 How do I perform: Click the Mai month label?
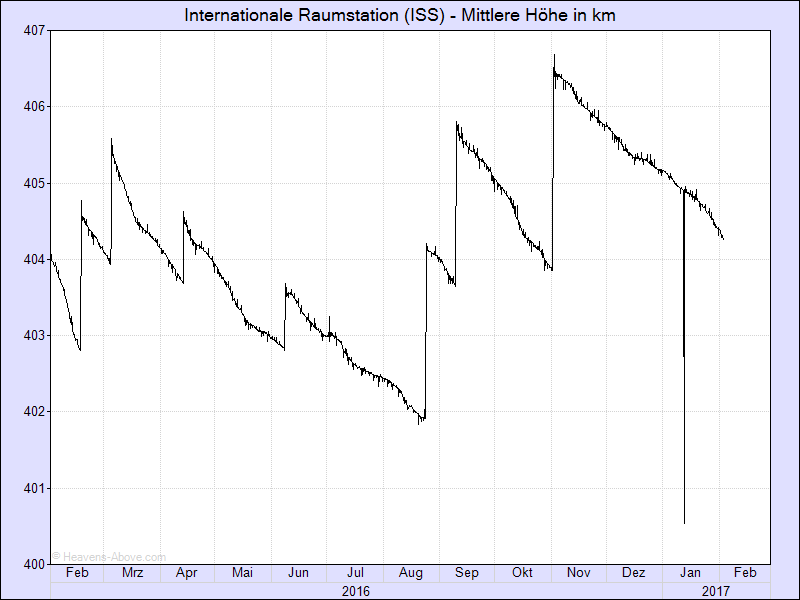(242, 574)
